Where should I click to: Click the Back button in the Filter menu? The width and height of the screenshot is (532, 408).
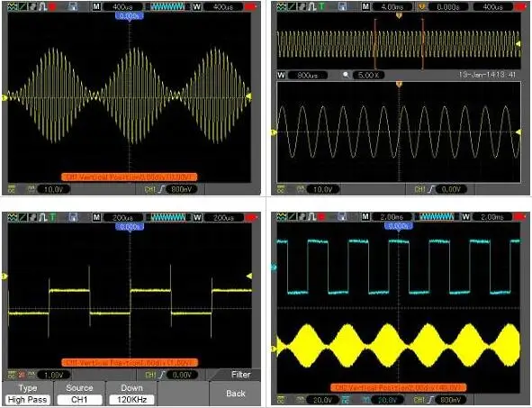(x=236, y=394)
